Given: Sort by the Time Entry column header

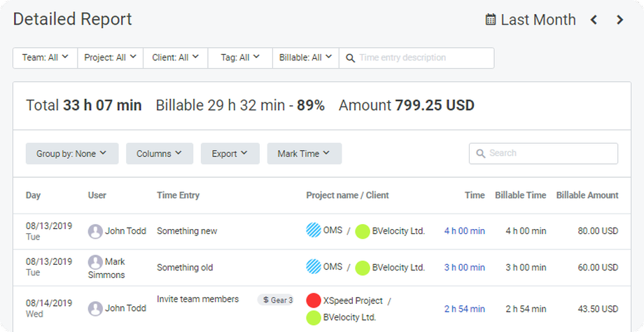Looking at the screenshot, I should click(178, 195).
